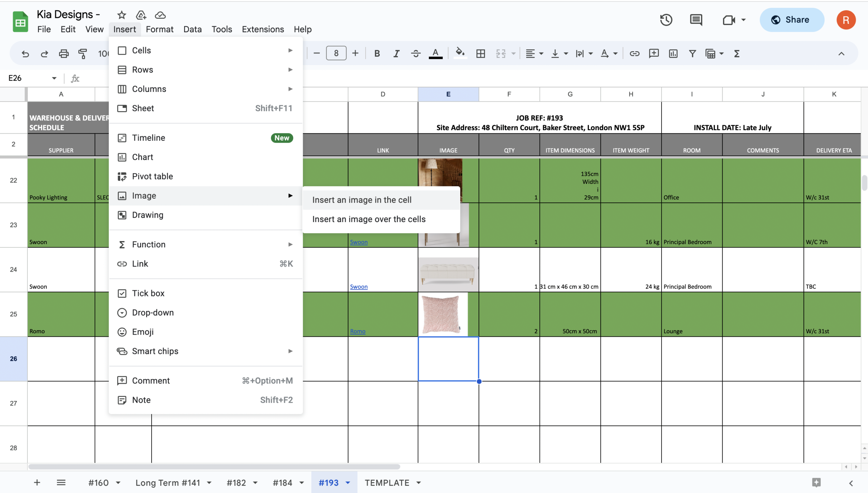The height and width of the screenshot is (493, 868).
Task: Click the insert link toolbar icon
Action: point(634,54)
